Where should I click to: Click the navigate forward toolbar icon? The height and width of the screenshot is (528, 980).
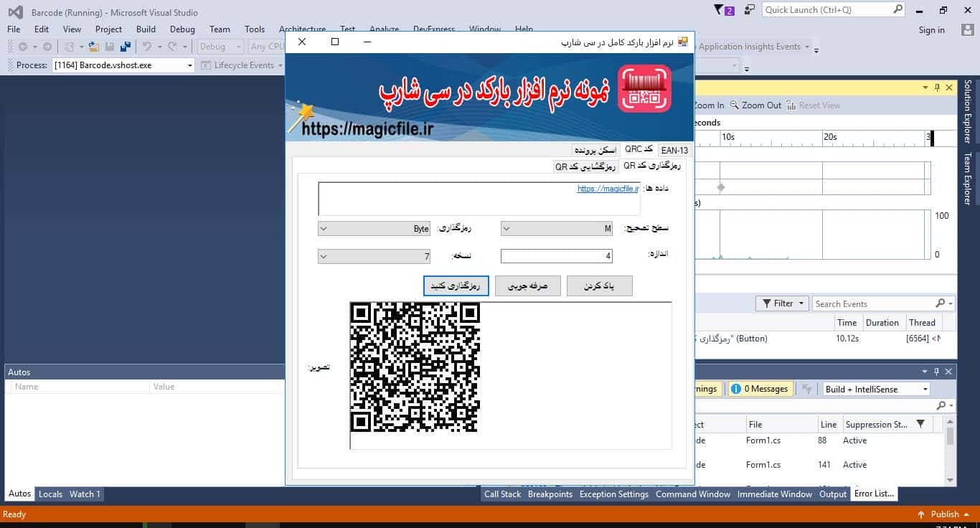[47, 47]
